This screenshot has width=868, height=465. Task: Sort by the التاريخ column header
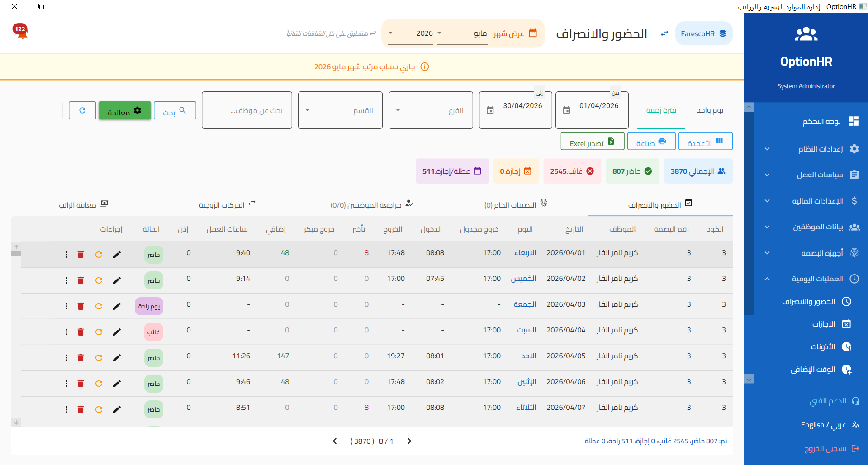574,229
